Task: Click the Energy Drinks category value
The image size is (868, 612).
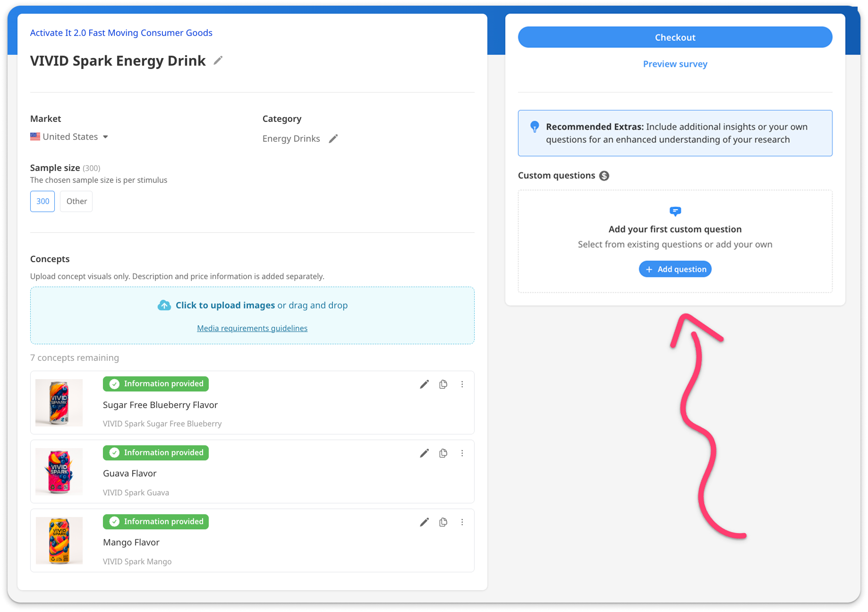Action: (x=291, y=138)
